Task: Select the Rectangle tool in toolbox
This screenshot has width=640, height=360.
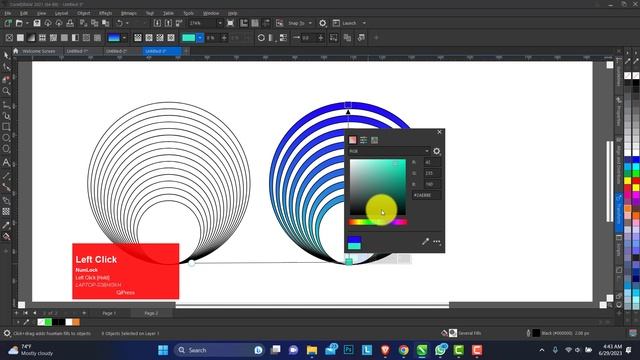Action: pyautogui.click(x=6, y=127)
